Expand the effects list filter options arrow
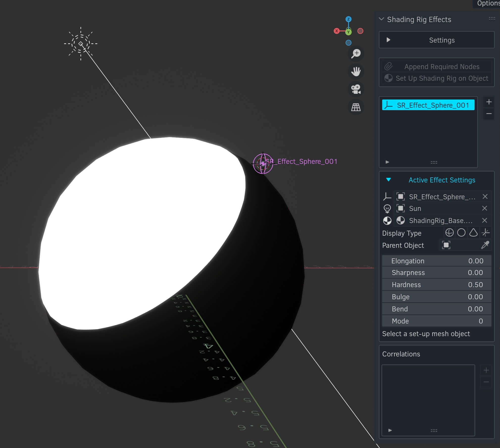The image size is (500, 448). pos(387,162)
